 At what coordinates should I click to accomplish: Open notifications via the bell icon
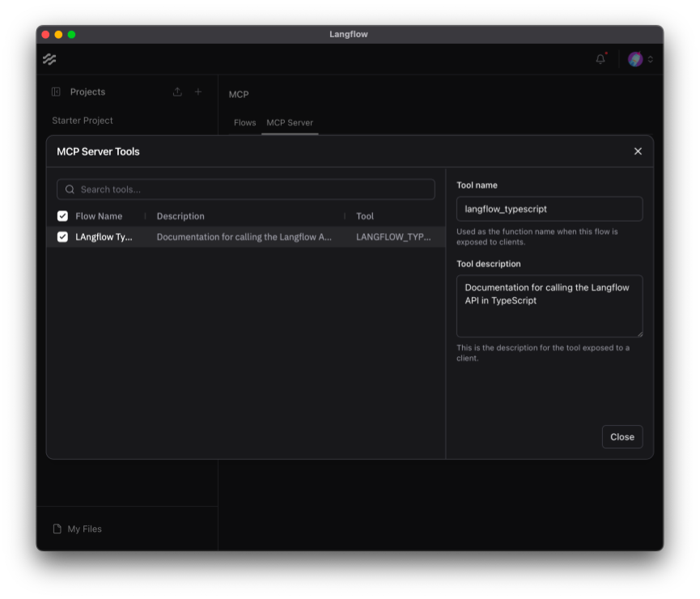[600, 58]
